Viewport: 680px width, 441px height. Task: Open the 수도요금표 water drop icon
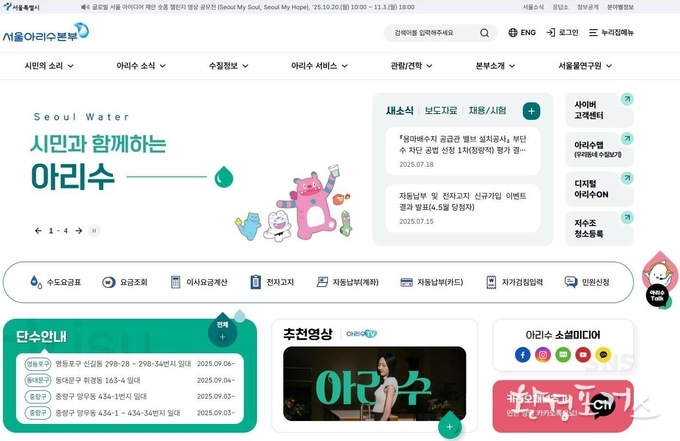click(x=36, y=282)
